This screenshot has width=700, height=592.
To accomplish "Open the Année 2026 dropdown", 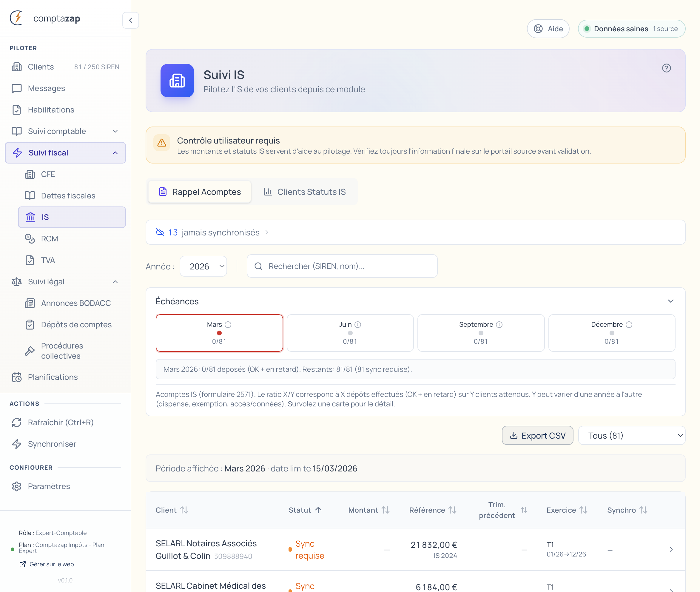I will click(203, 266).
